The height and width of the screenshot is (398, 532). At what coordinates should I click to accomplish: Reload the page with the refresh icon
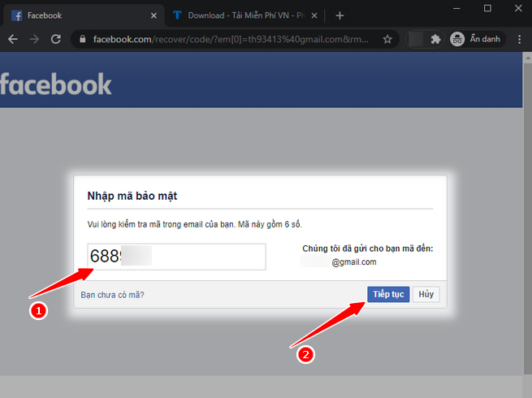pyautogui.click(x=56, y=39)
